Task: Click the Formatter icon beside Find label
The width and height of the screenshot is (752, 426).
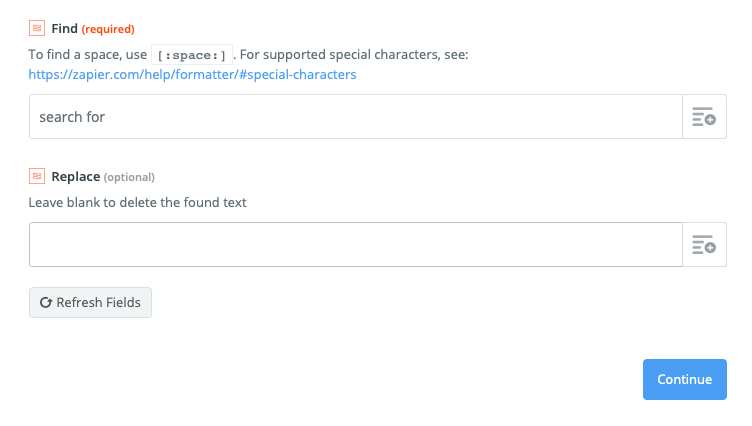Action: 37,28
